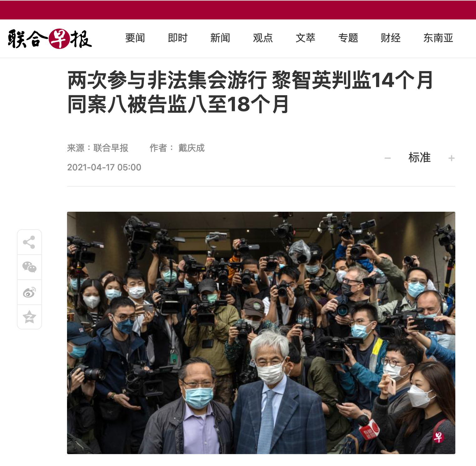Open the 新闻 navigation item
The image size is (476, 466).
click(220, 38)
